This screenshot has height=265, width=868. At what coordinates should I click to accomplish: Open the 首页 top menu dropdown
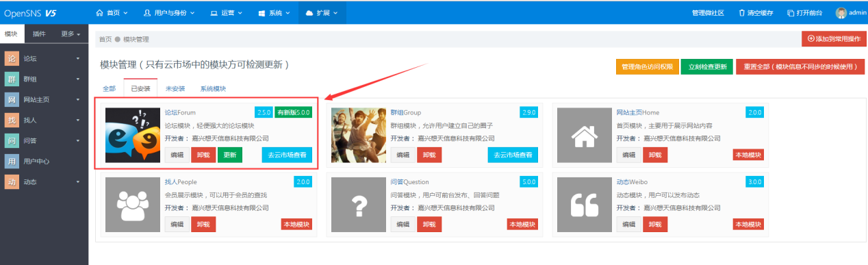pyautogui.click(x=112, y=12)
